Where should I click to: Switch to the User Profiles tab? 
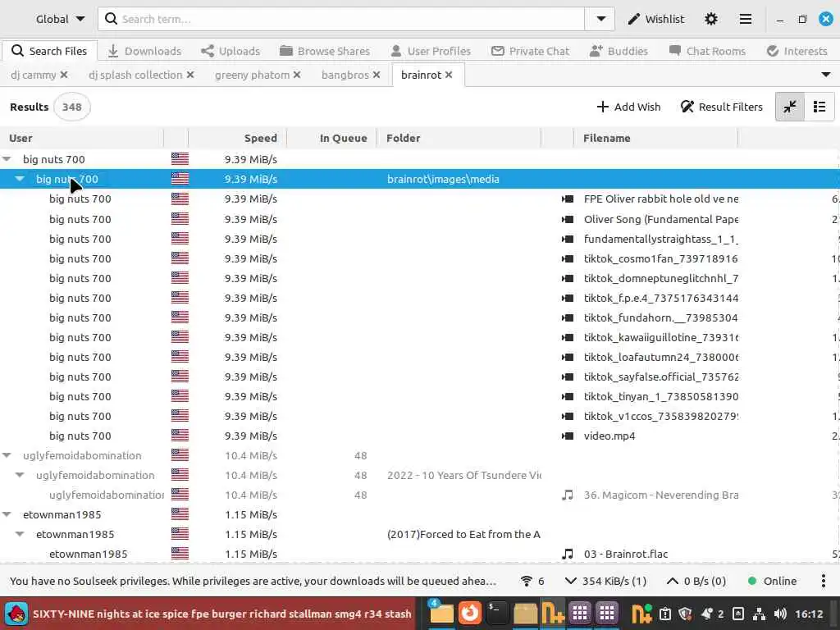[431, 51]
